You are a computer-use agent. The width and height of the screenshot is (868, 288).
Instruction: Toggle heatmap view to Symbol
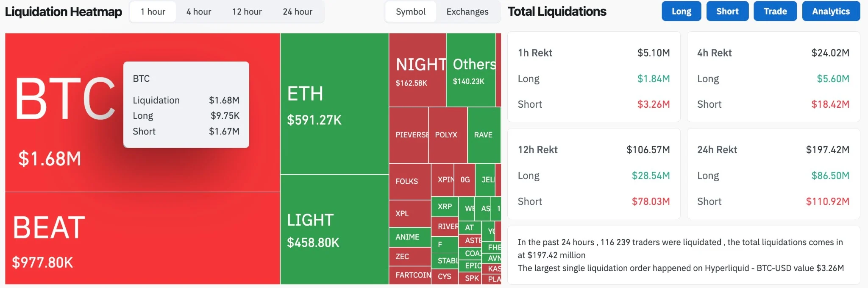[x=410, y=12]
